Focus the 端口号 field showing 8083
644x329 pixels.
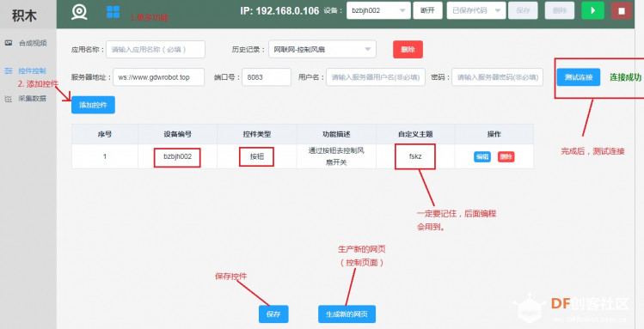(x=267, y=77)
